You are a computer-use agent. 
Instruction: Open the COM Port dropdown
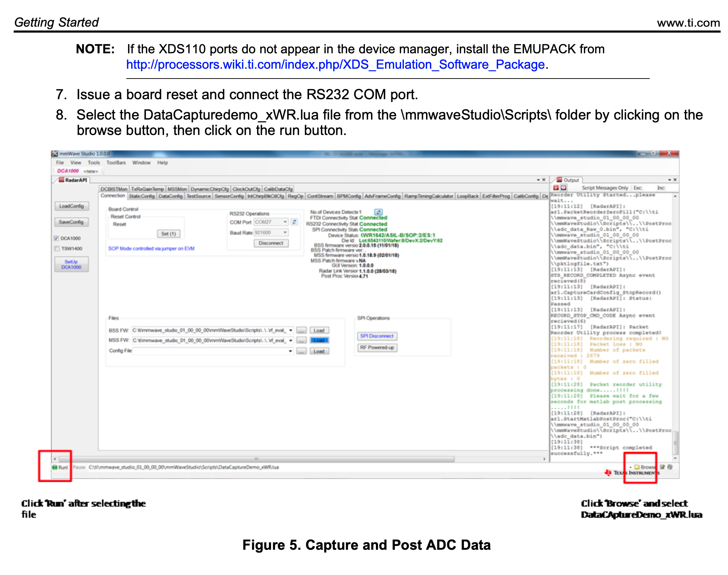click(285, 222)
